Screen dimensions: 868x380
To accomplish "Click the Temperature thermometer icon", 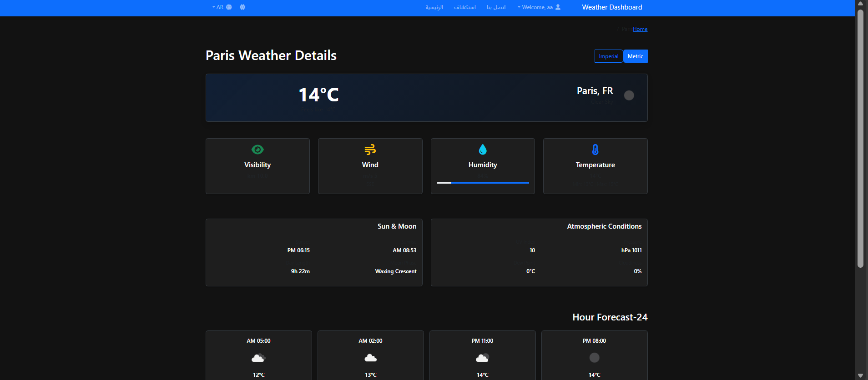I will pyautogui.click(x=595, y=150).
